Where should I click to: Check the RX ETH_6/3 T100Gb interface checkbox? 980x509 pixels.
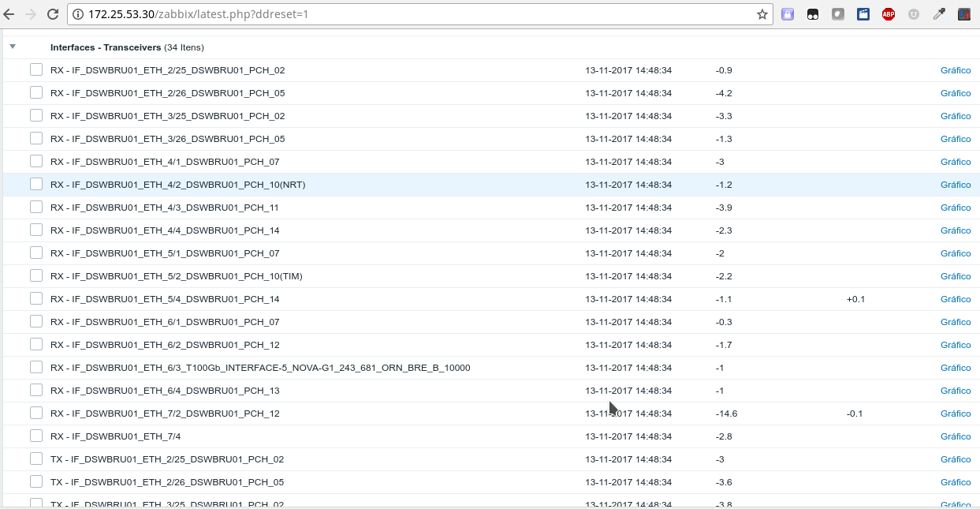[36, 367]
